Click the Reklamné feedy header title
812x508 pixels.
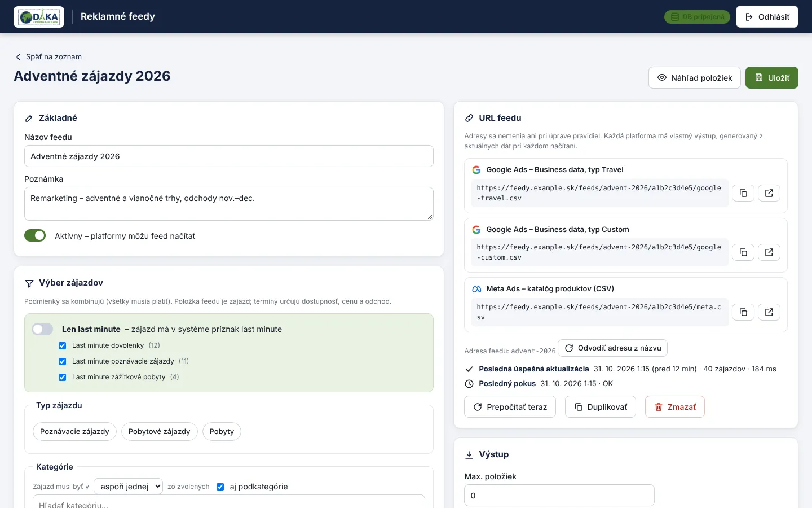118,17
